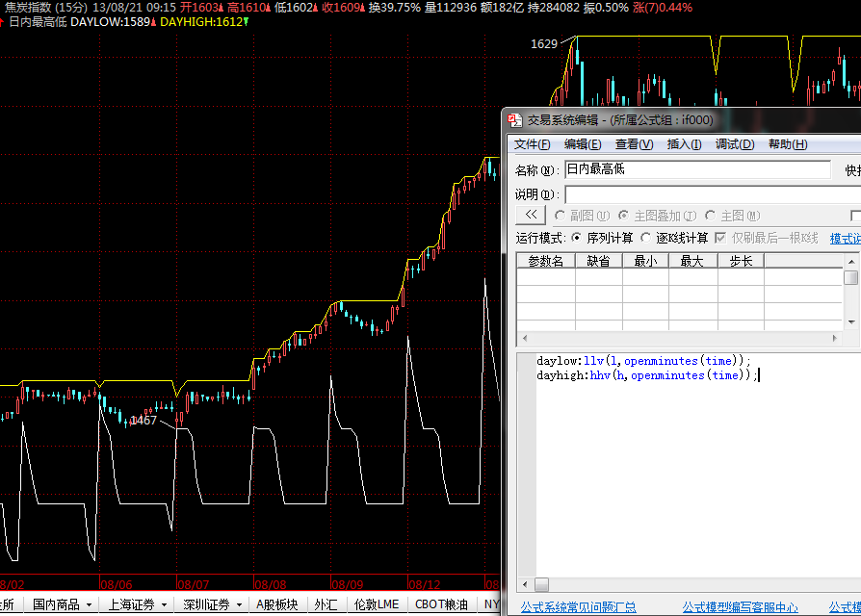Open 公式模型编写客服中心 link
The image size is (861, 616).
pos(740,607)
